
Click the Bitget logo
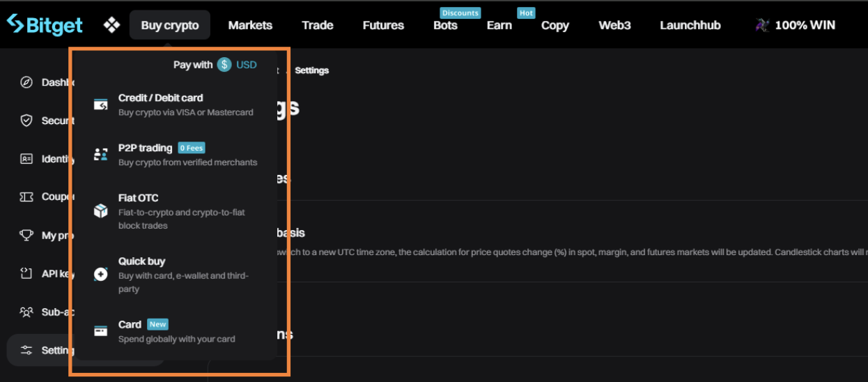click(x=45, y=25)
